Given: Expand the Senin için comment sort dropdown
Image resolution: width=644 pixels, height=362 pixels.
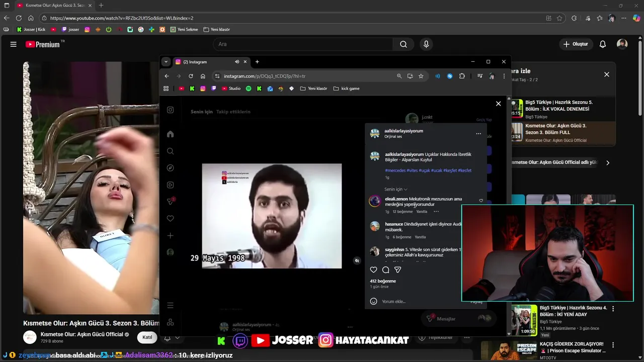Looking at the screenshot, I should click(395, 190).
